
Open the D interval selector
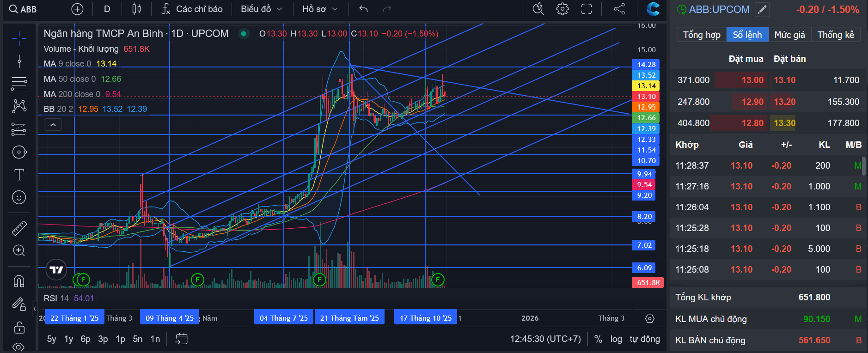click(x=107, y=9)
